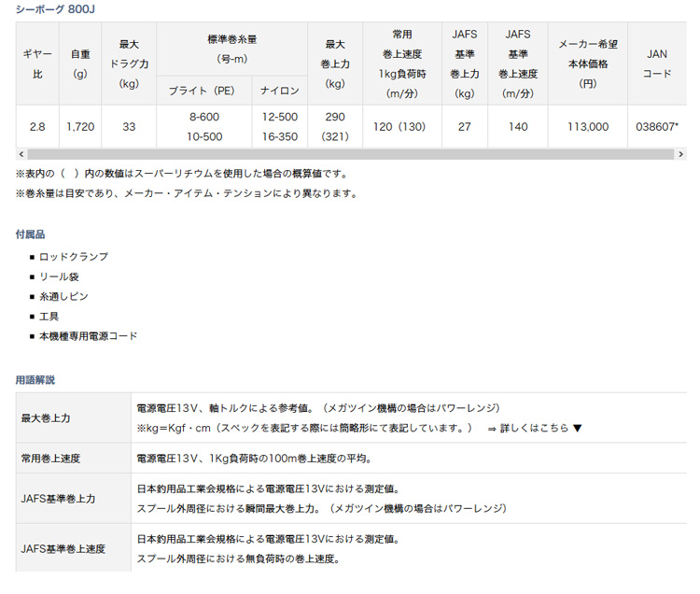
Task: Click the 最大ドラグ力 (kg) header
Action: pyautogui.click(x=129, y=64)
